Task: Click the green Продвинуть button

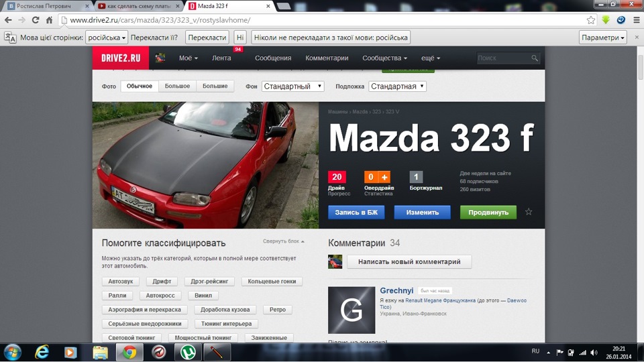Action: coord(488,213)
